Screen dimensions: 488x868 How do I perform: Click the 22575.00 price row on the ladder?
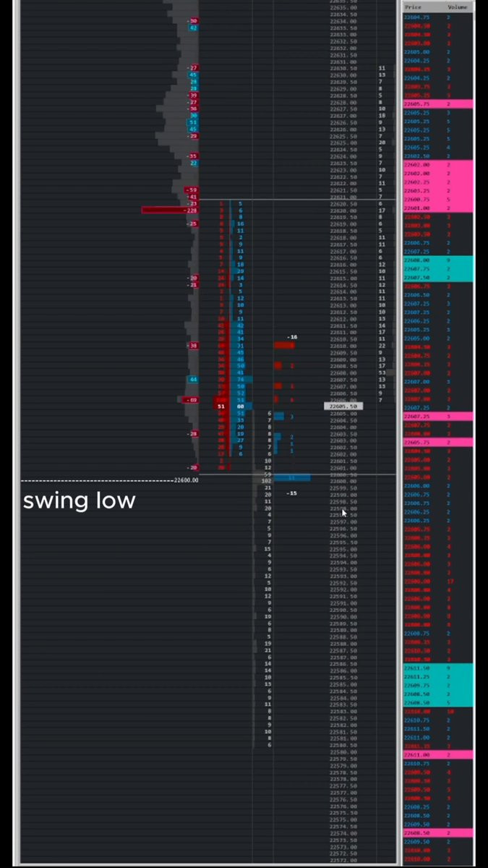pos(343,820)
